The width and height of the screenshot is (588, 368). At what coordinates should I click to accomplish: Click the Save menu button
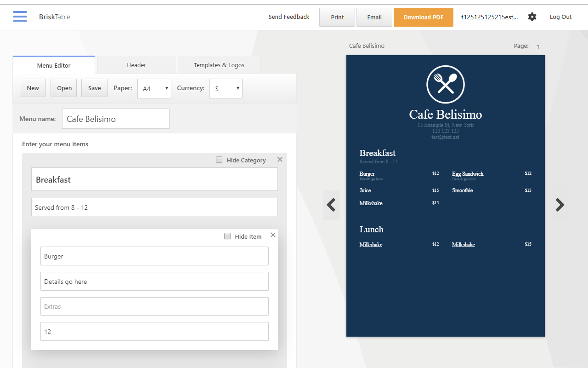tap(95, 88)
